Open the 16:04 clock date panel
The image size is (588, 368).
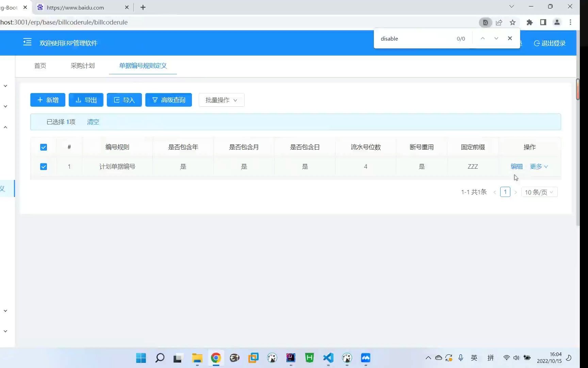[x=549, y=358]
